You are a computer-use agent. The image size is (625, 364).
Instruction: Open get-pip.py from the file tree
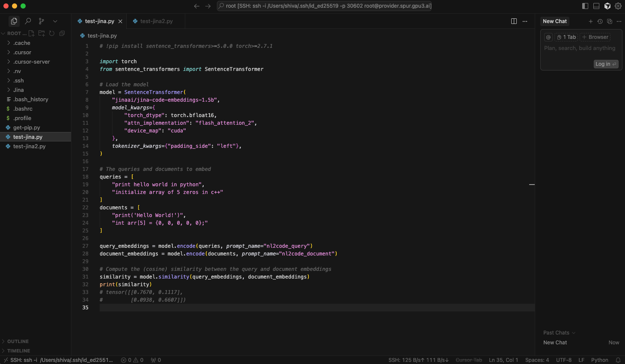click(27, 127)
